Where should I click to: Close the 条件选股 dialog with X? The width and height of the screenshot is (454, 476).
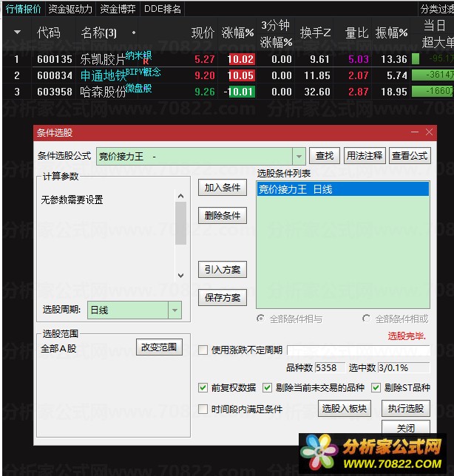click(x=429, y=132)
